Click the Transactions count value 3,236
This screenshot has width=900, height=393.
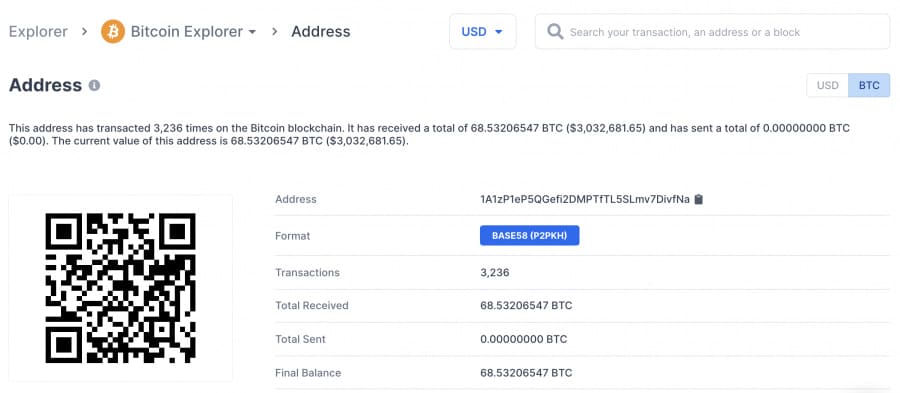(x=495, y=273)
